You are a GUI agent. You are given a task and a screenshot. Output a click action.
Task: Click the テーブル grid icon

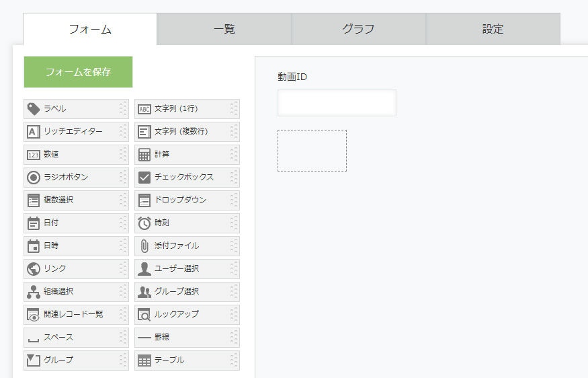pos(144,361)
